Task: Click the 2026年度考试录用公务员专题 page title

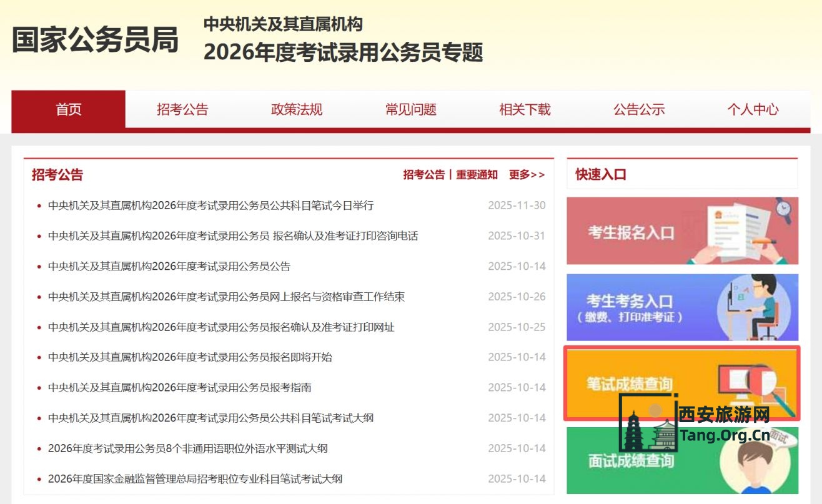Action: pos(344,52)
